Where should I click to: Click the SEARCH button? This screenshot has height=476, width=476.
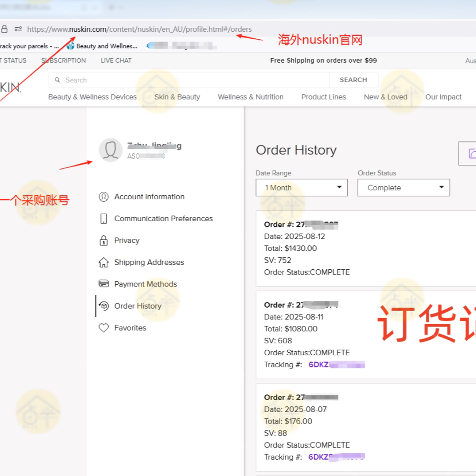(353, 80)
